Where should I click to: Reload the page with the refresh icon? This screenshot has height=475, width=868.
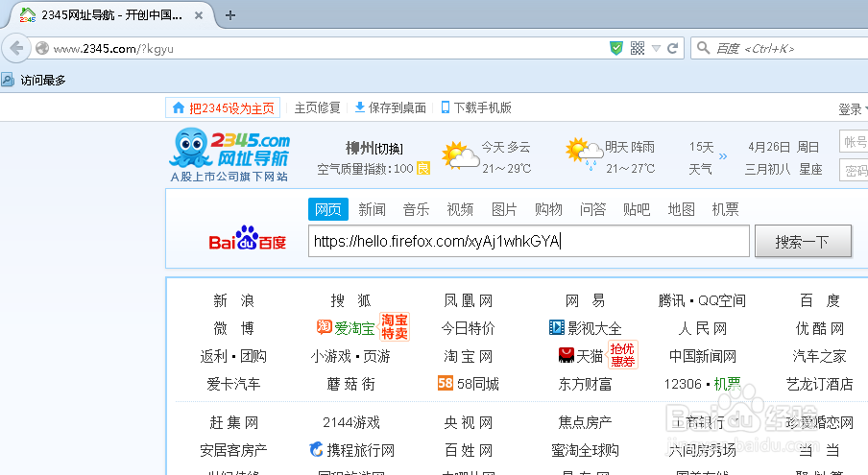point(672,48)
